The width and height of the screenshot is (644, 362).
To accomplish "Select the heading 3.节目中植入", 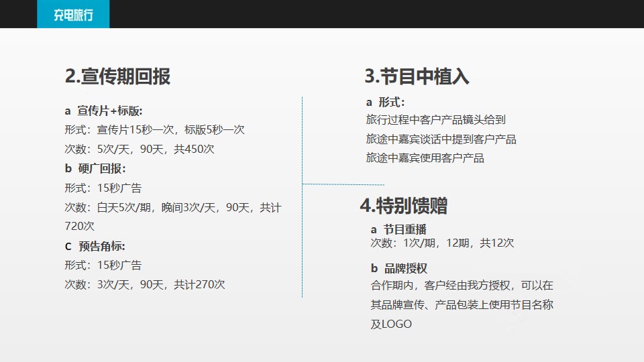I will tap(417, 76).
